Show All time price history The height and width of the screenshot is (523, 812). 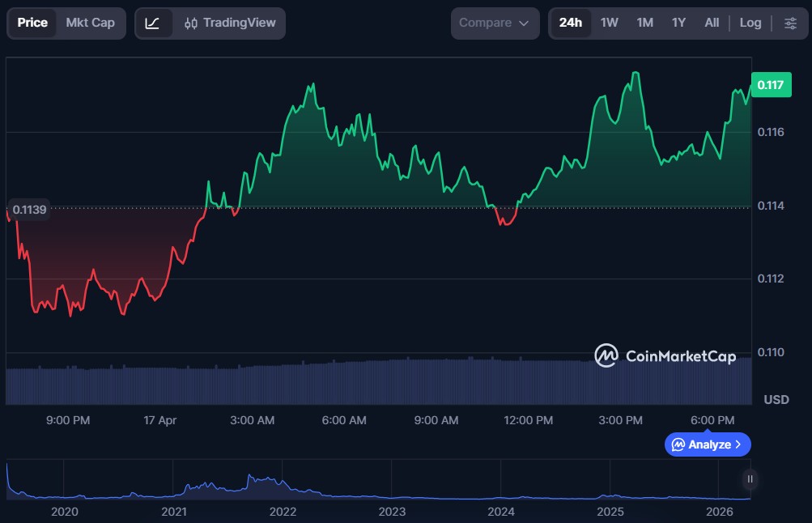coord(712,23)
